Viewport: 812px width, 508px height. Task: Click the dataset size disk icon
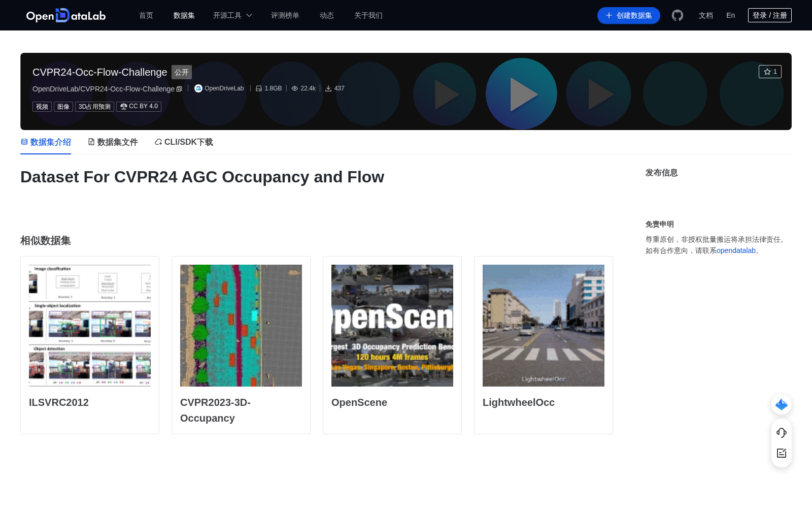click(x=259, y=88)
